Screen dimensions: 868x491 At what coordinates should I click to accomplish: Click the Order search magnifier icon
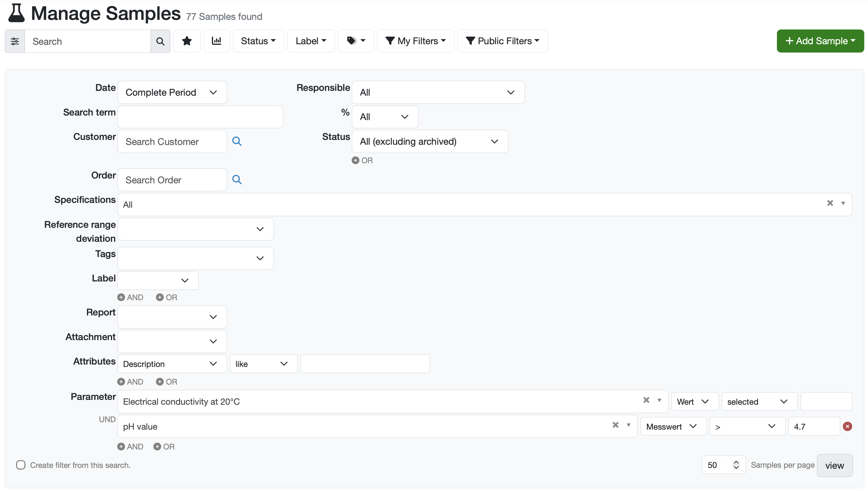coord(237,180)
